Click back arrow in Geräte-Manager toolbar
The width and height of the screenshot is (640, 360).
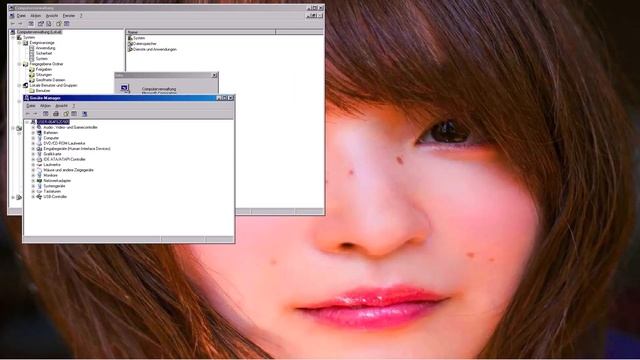pyautogui.click(x=28, y=114)
